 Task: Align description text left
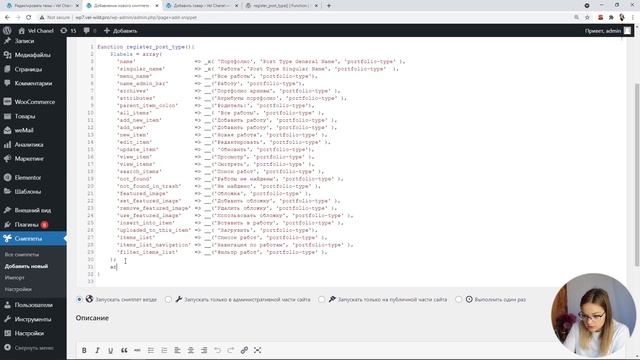tap(177, 350)
